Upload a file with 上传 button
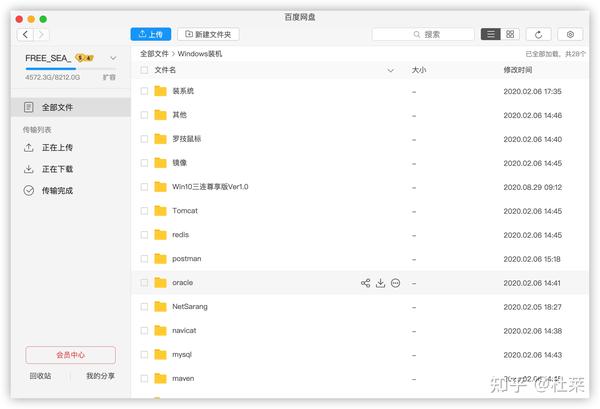Image resolution: width=600 pixels, height=409 pixels. [x=151, y=34]
